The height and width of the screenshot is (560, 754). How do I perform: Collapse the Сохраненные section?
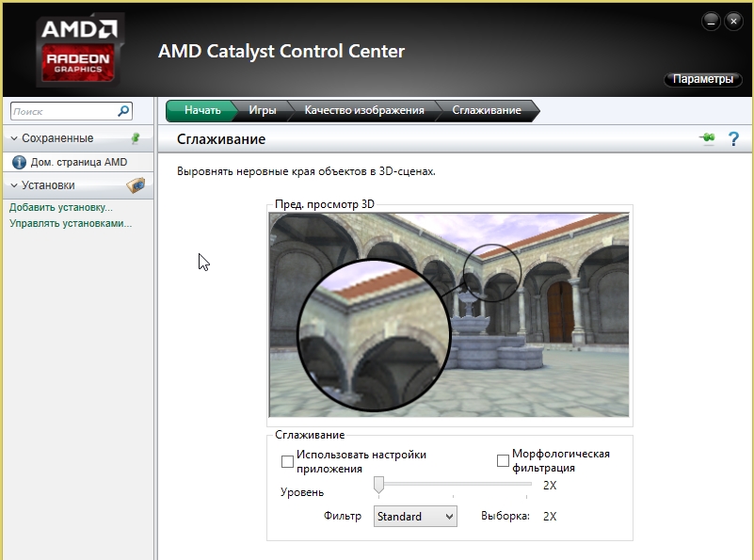(14, 138)
